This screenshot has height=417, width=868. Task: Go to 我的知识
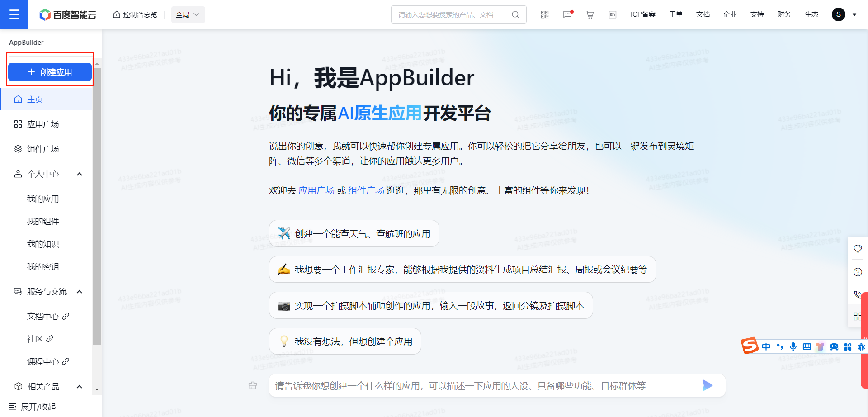(x=43, y=244)
